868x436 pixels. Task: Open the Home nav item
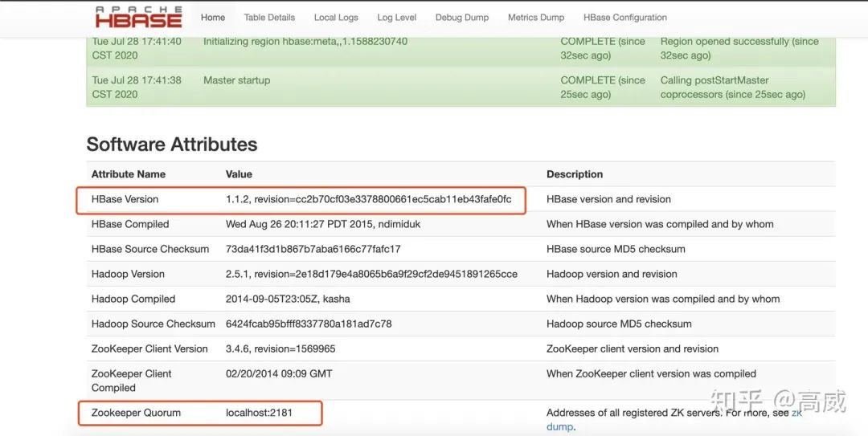pos(212,17)
